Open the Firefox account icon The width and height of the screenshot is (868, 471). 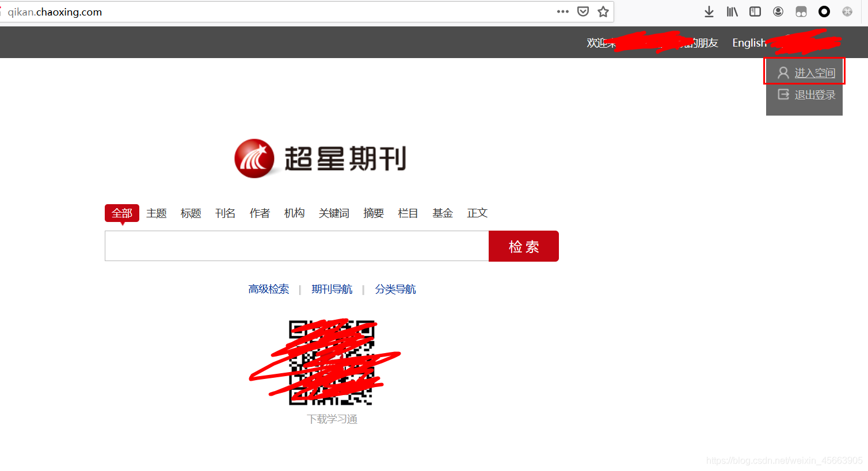[x=778, y=12]
